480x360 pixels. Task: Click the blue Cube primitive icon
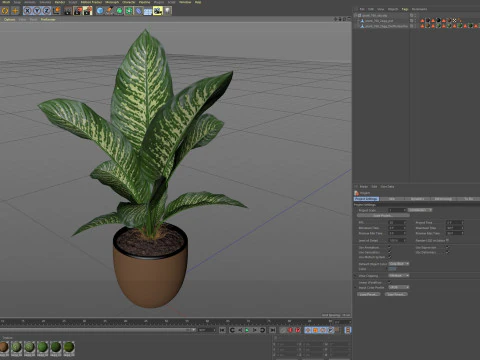[100, 11]
